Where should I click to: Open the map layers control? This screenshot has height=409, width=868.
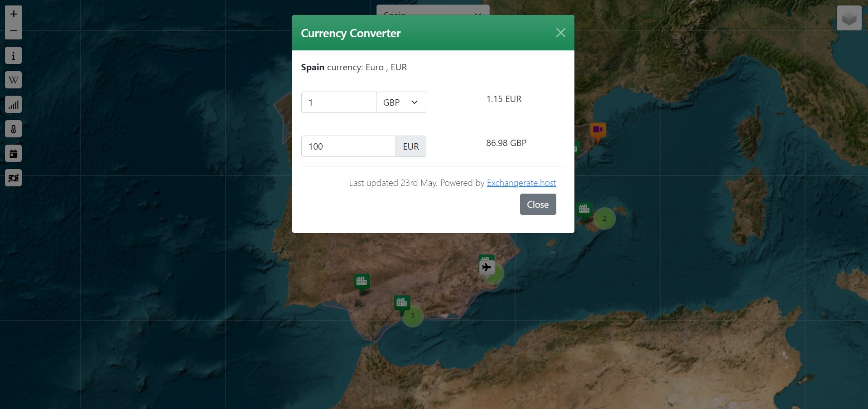[x=849, y=18]
